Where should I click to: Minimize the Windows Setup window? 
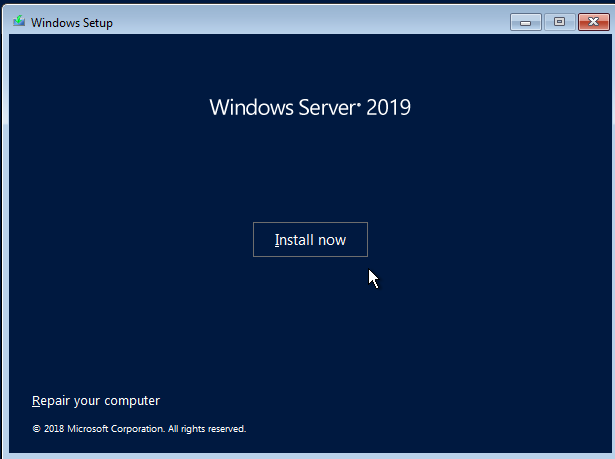click(x=526, y=22)
